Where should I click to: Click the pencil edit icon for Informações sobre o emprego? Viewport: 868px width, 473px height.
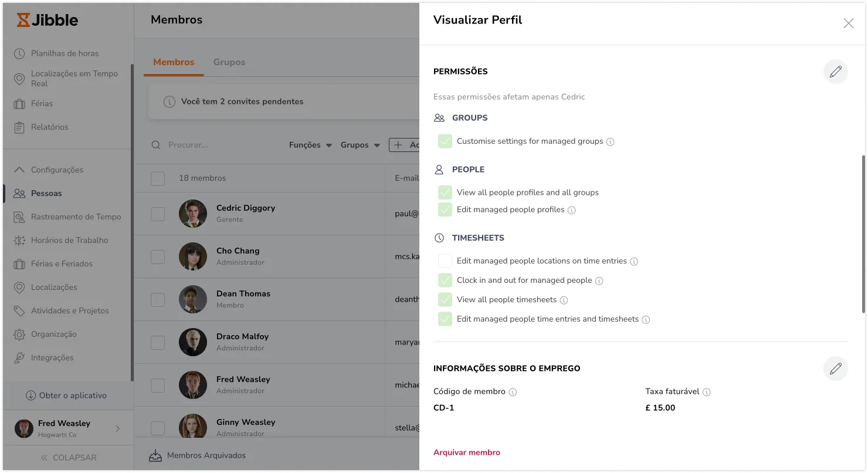(835, 369)
